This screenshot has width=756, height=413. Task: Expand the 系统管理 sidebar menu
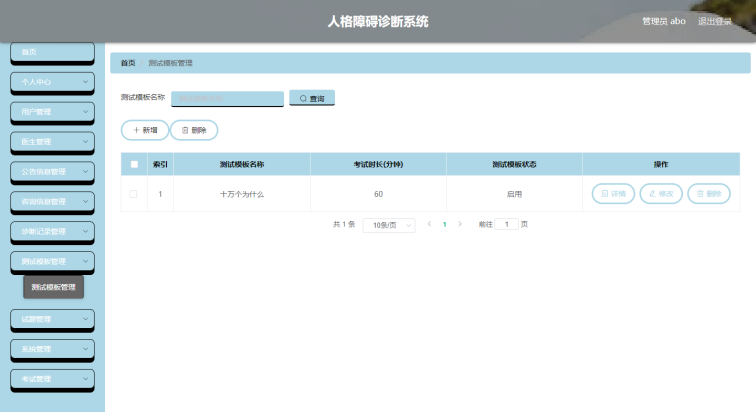click(x=52, y=349)
